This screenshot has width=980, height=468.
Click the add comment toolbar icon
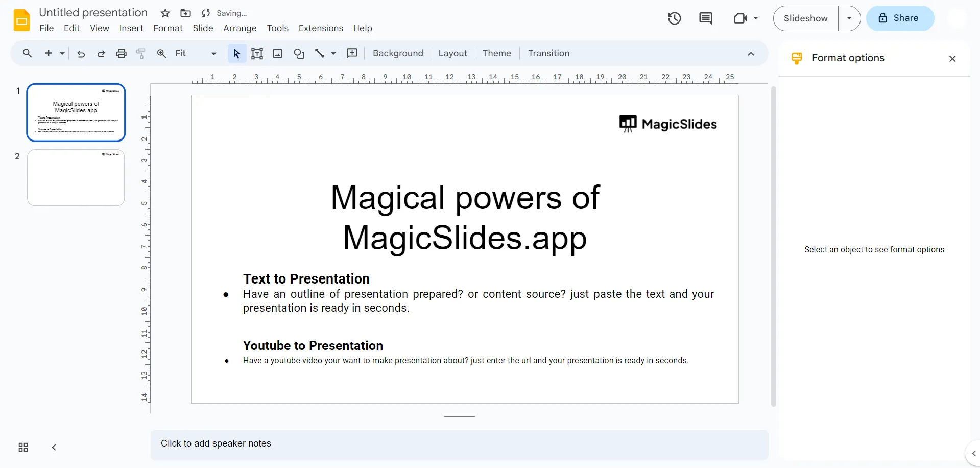coord(352,53)
